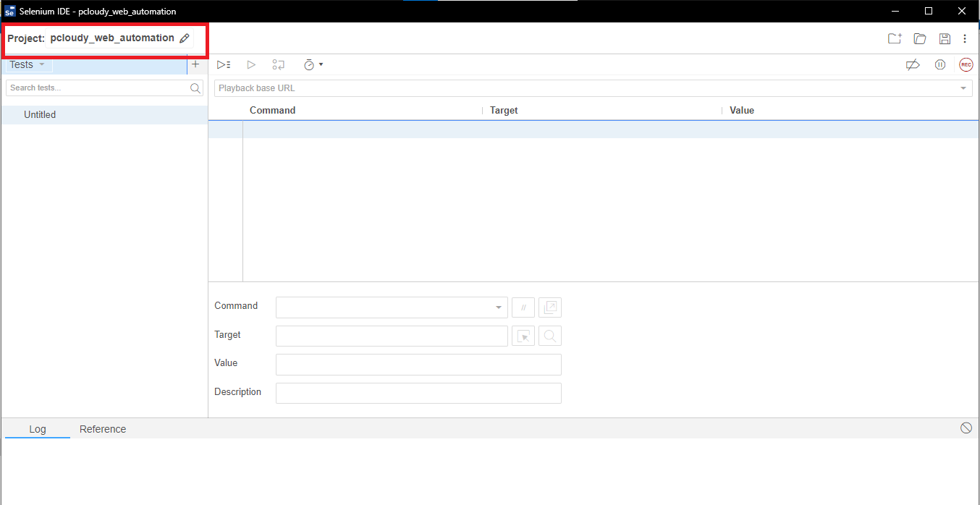
Task: Open the Tests panel dropdown
Action: pyautogui.click(x=27, y=64)
